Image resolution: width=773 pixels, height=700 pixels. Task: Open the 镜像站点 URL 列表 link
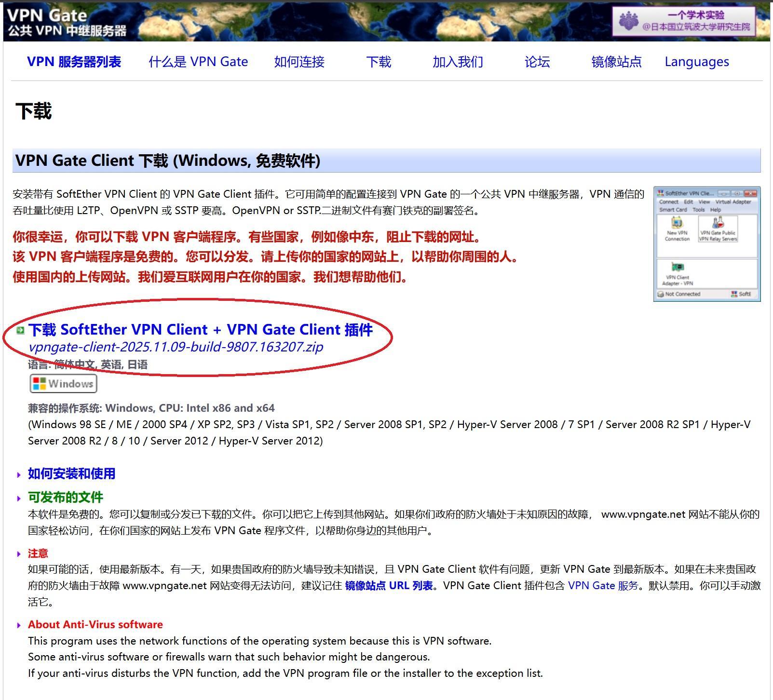tap(389, 586)
